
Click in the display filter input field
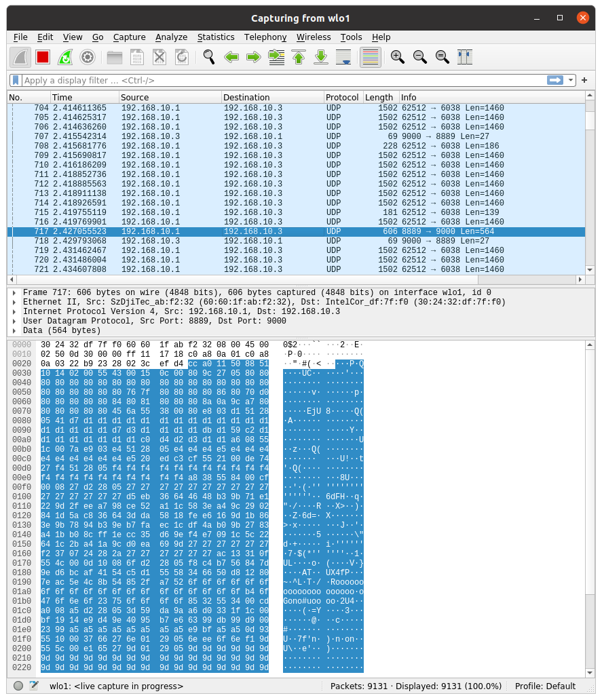271,80
